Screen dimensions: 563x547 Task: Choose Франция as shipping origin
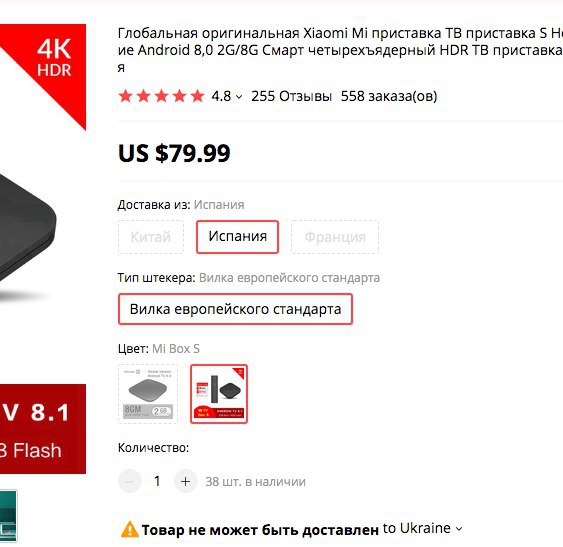pos(335,237)
